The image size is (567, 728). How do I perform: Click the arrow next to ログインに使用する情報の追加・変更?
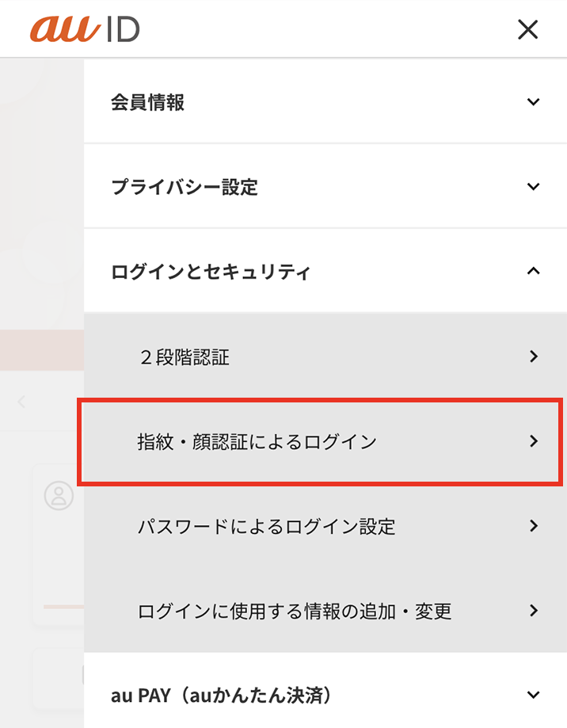(x=535, y=611)
